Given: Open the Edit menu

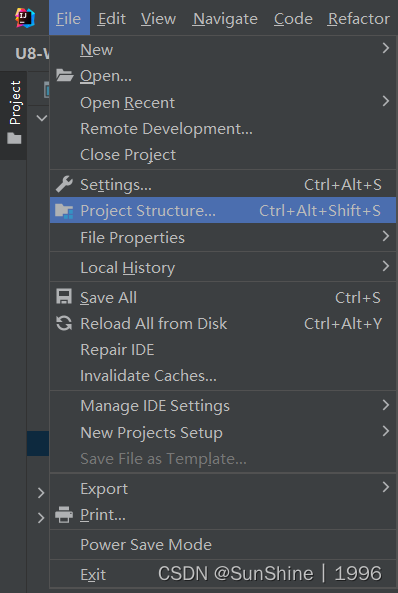Looking at the screenshot, I should tap(112, 19).
